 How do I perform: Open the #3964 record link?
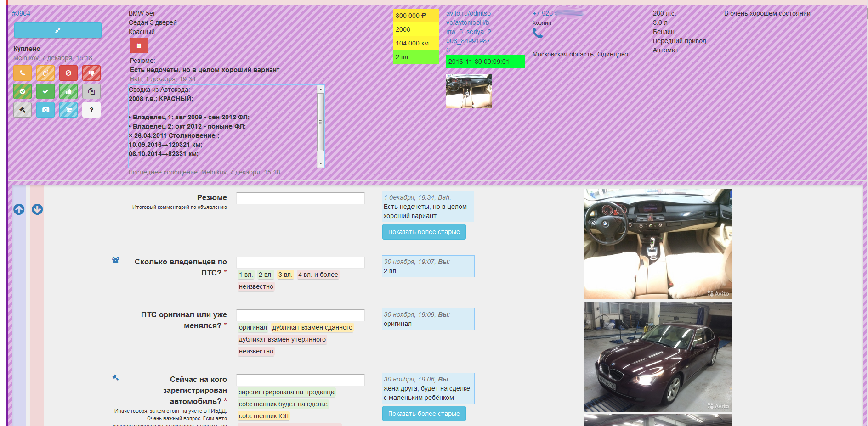(21, 13)
